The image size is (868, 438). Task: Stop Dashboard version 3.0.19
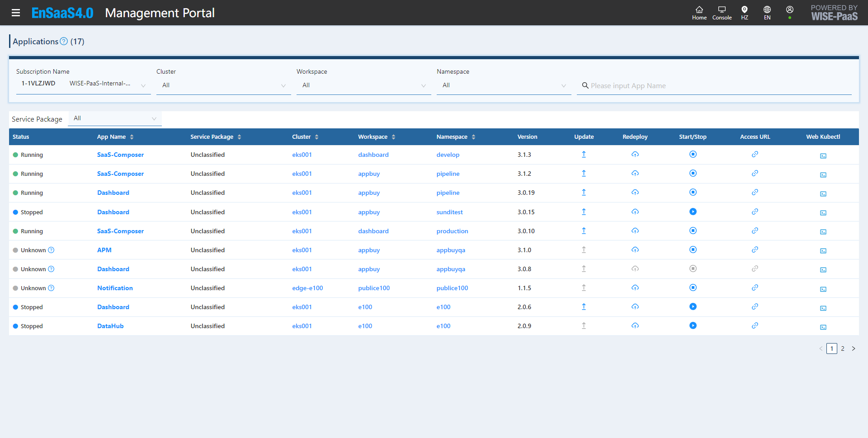[693, 192]
